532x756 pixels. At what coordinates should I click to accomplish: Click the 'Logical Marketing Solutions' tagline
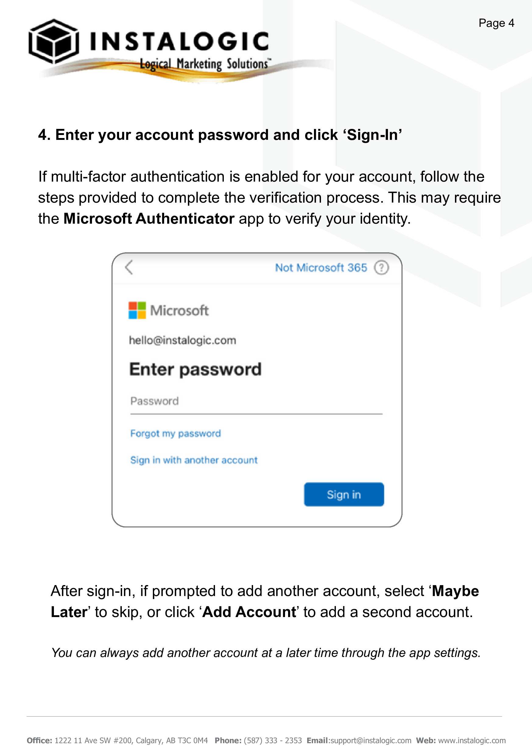tap(204, 64)
